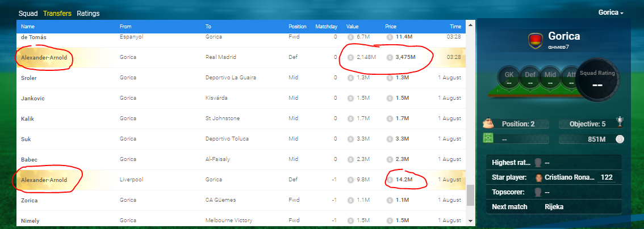
Task: Expand the Gorica account dropdown
Action: click(610, 12)
